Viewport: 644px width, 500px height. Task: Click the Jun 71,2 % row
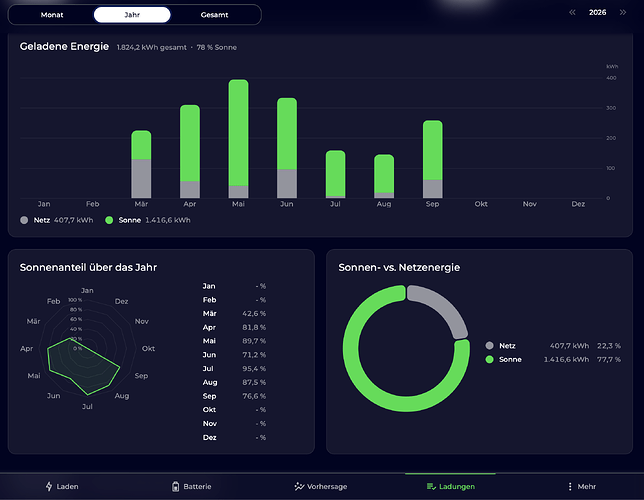coord(234,355)
